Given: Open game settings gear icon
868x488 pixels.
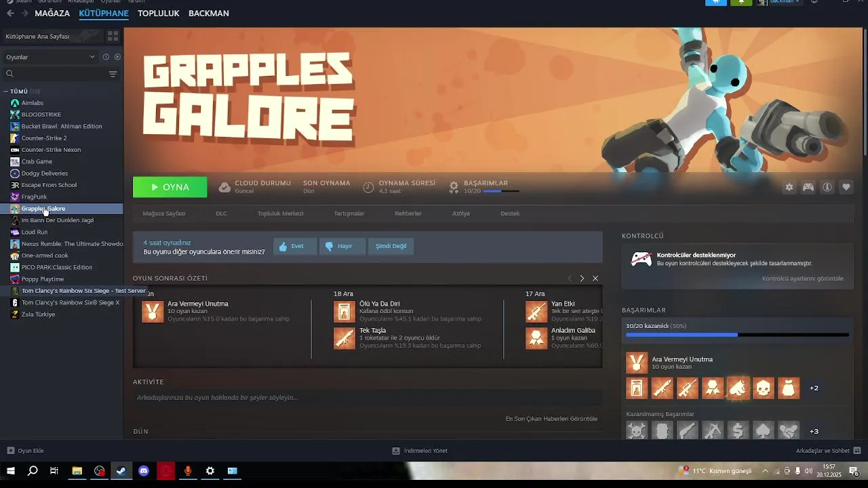Looking at the screenshot, I should tap(789, 187).
